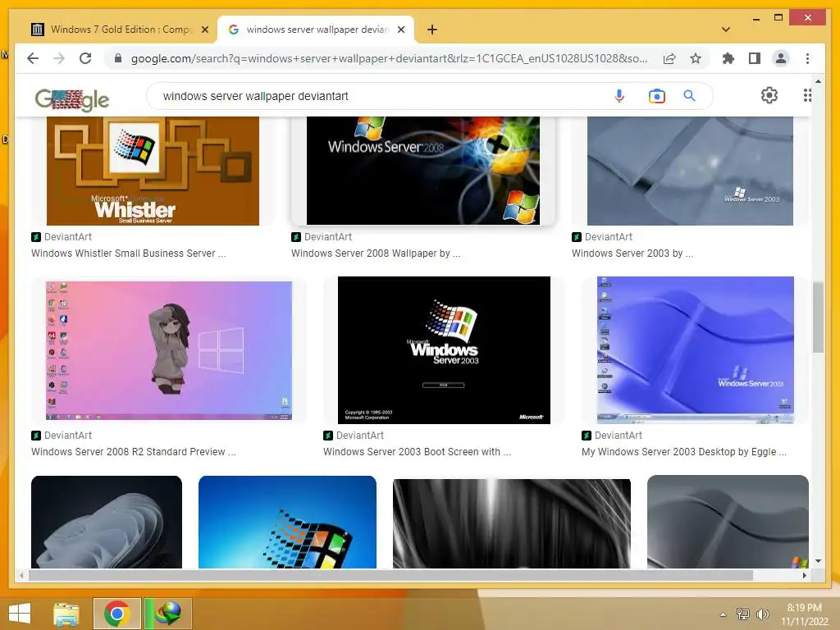Open the pink anime desktop thumbnail

(169, 349)
